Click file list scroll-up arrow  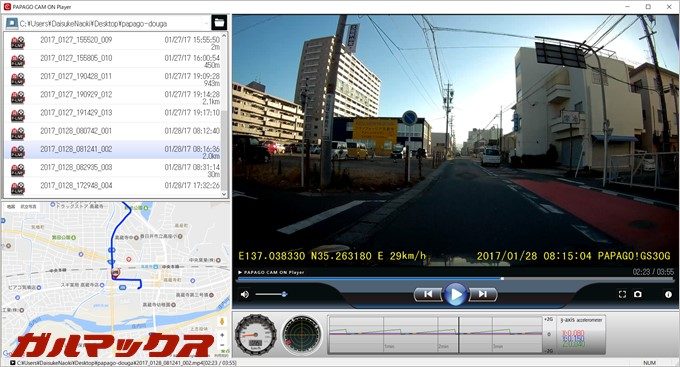pyautogui.click(x=224, y=36)
